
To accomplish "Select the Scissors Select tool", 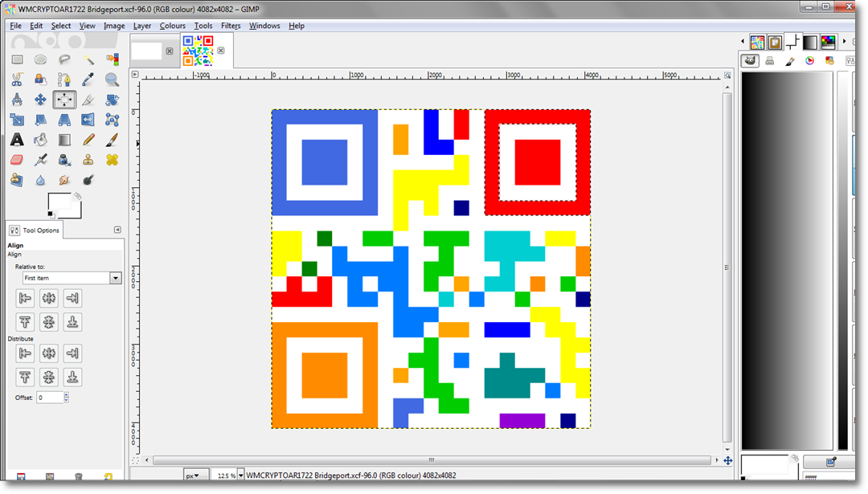I will pyautogui.click(x=17, y=80).
